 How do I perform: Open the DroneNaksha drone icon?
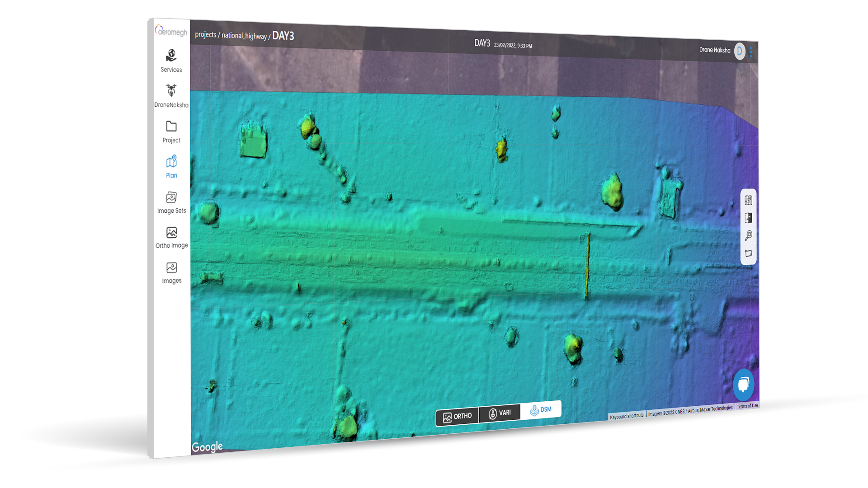pos(171,95)
